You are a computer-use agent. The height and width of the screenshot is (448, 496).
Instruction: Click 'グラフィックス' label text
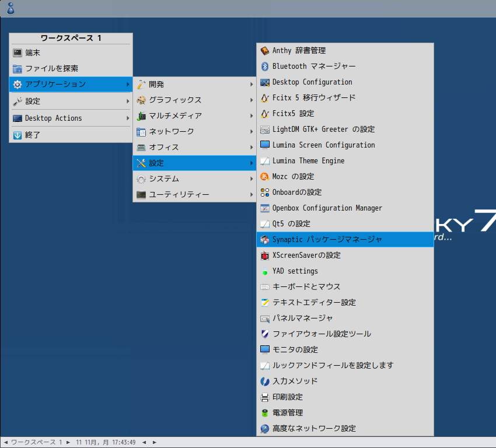(175, 100)
